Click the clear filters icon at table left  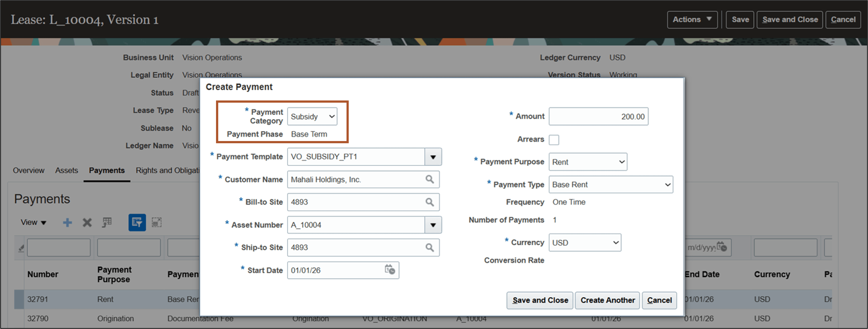coord(21,248)
